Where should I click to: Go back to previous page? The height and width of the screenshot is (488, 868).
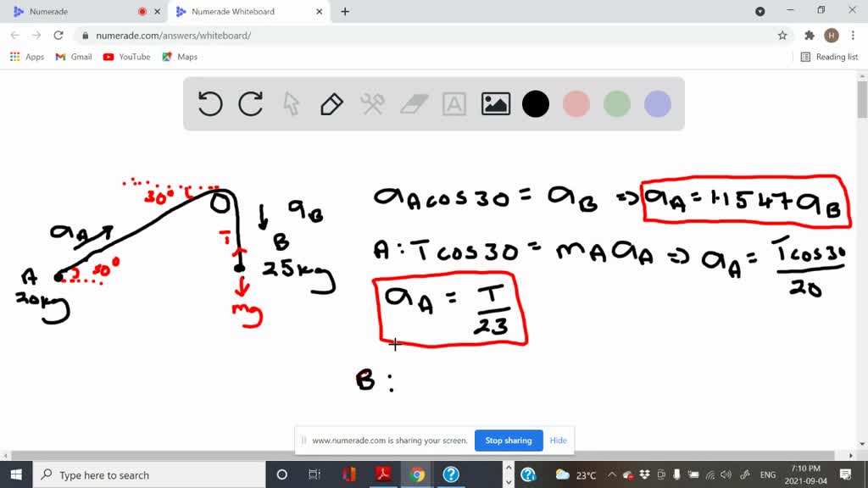click(x=15, y=36)
